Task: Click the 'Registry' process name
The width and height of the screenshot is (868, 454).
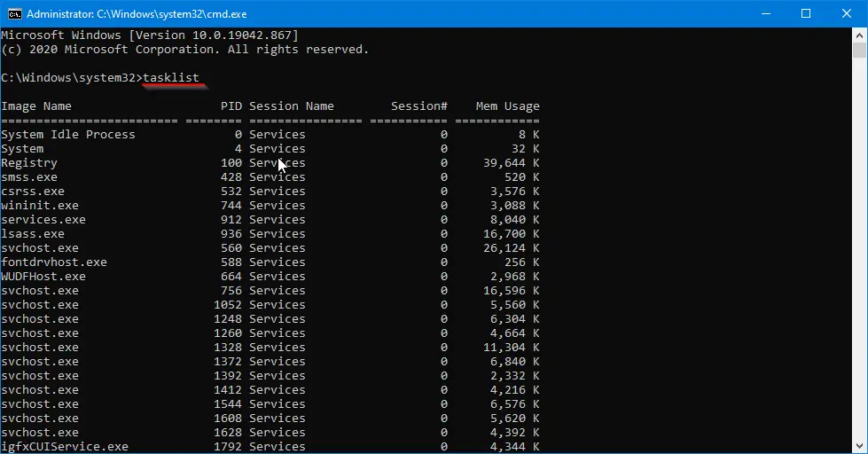Action: 29,163
